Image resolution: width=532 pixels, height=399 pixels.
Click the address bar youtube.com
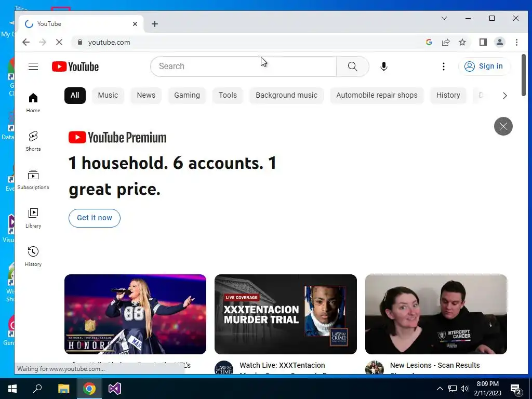109,42
